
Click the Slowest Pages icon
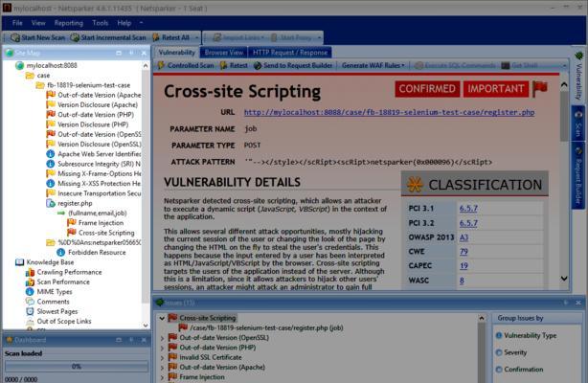(x=30, y=311)
